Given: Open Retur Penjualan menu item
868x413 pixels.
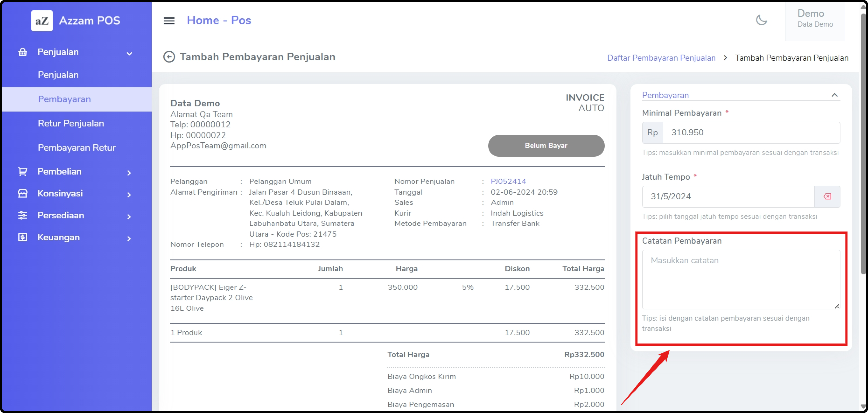Looking at the screenshot, I should point(71,123).
